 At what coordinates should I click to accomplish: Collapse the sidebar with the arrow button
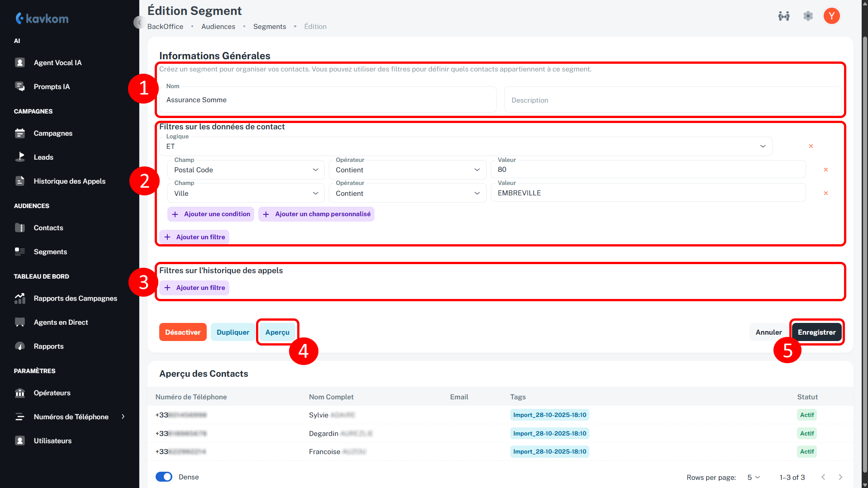139,22
